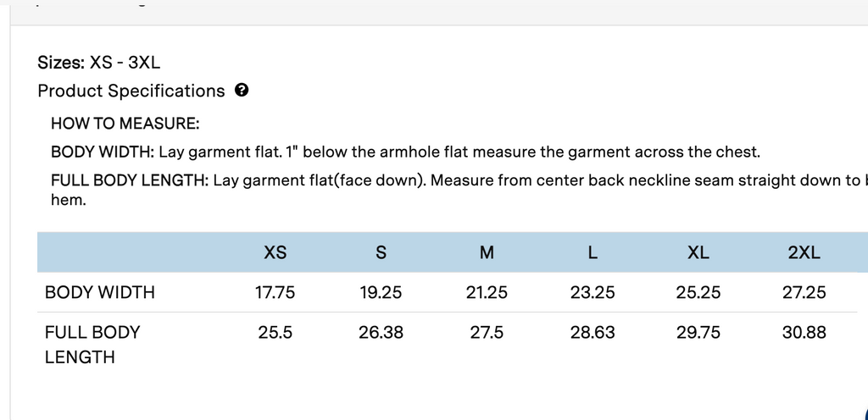868x420 pixels.
Task: Select the 27.25 value under 2XL
Action: click(804, 293)
